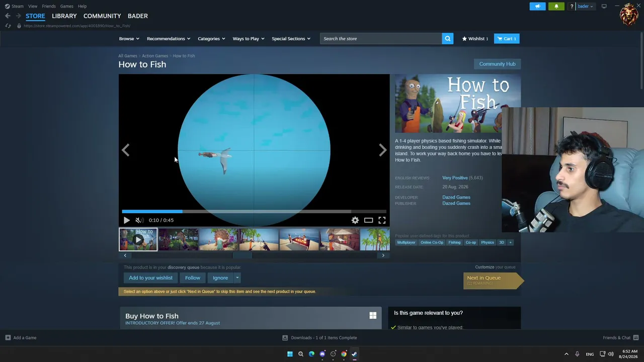Play the How to Fish trailer video

pyautogui.click(x=126, y=220)
